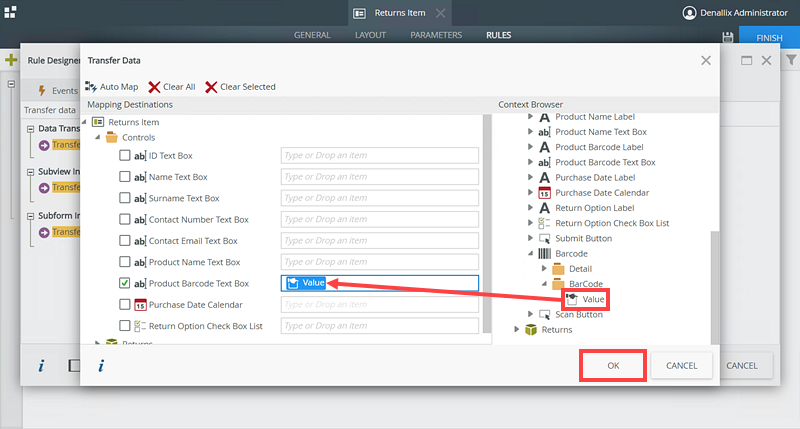Image resolution: width=800 pixels, height=429 pixels.
Task: Click the ID Text Box mapping input field
Action: 380,155
